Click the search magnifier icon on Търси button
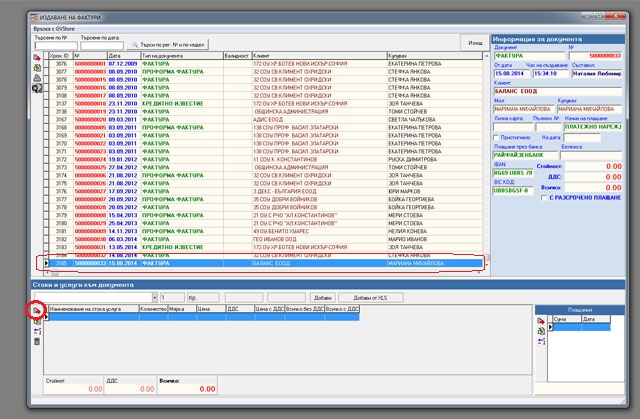This screenshot has height=419, width=640. point(135,44)
